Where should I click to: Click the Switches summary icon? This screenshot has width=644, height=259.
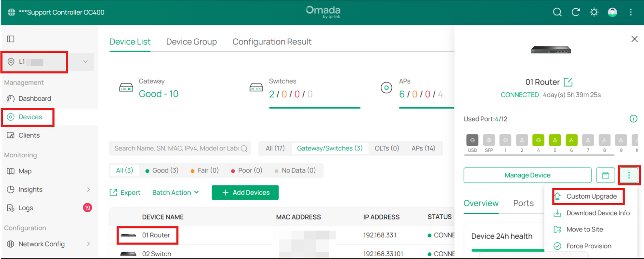coord(256,88)
